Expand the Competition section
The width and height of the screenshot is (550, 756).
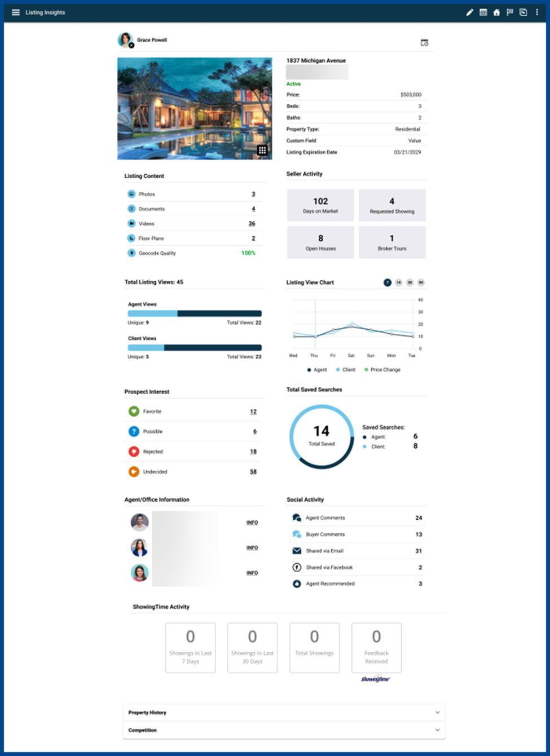click(x=284, y=730)
